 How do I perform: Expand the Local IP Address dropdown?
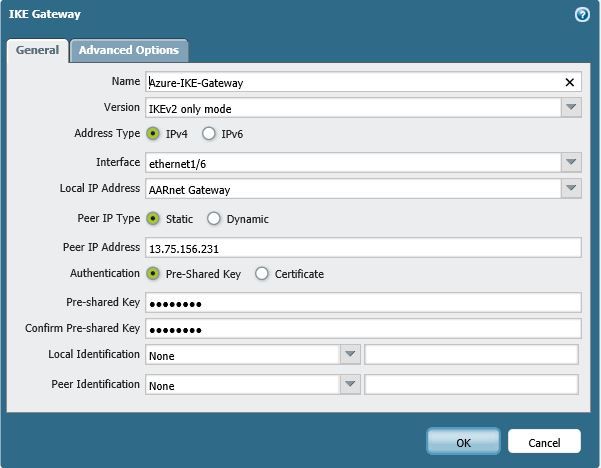coord(570,189)
